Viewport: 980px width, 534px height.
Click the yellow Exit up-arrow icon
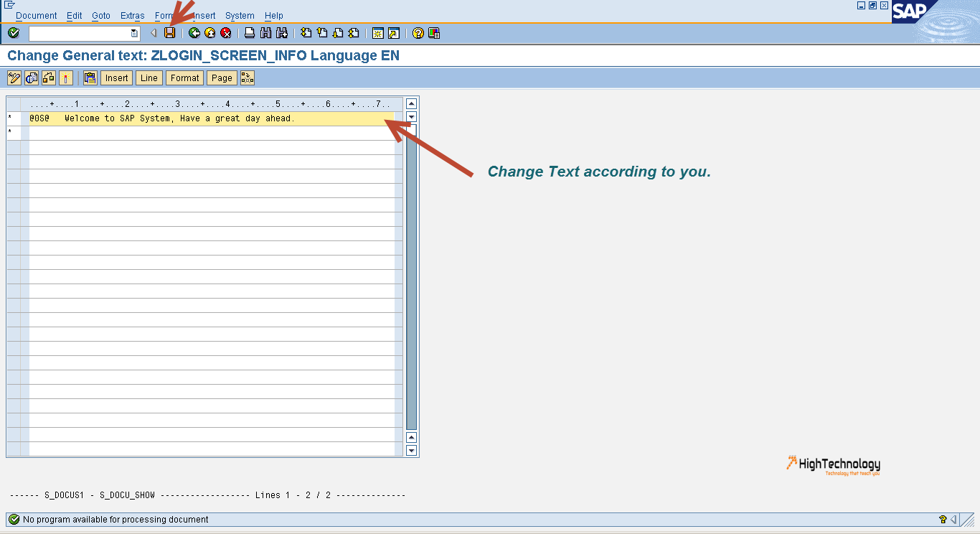[210, 33]
